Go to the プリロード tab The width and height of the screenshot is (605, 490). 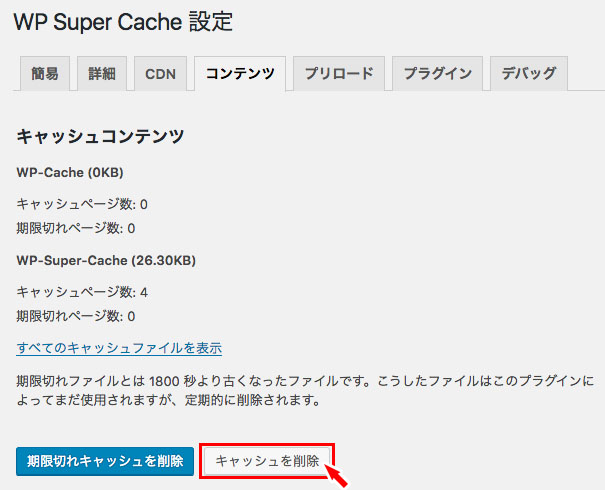339,74
